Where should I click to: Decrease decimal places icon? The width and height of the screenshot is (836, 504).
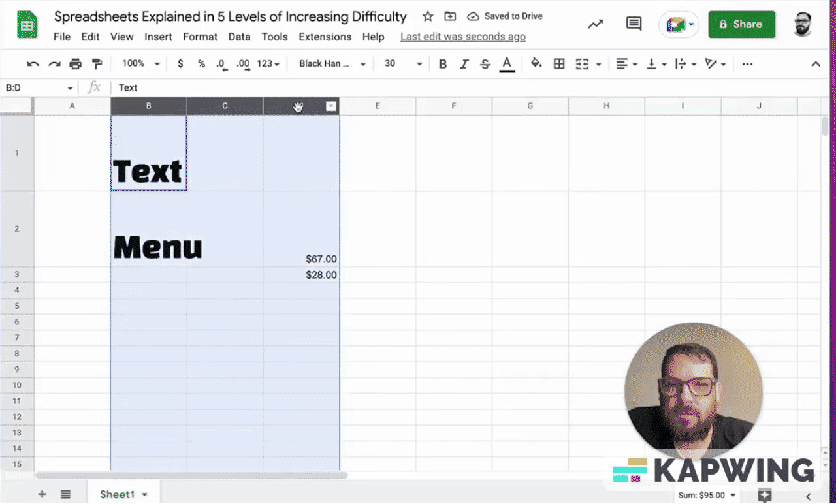pos(221,64)
